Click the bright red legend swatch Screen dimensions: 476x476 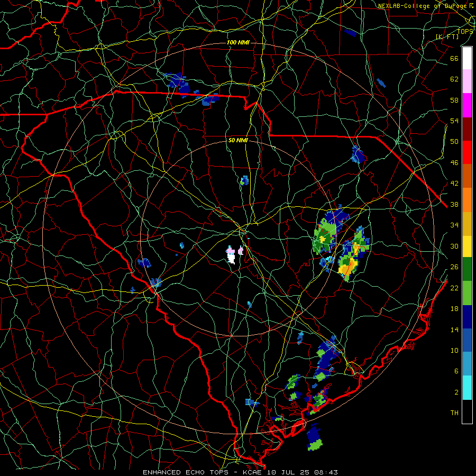pos(467,152)
